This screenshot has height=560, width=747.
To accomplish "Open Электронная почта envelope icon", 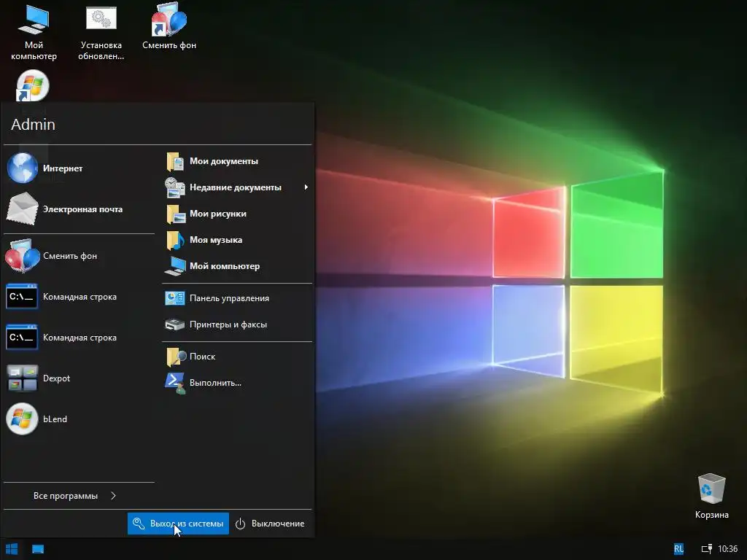I will (x=22, y=209).
